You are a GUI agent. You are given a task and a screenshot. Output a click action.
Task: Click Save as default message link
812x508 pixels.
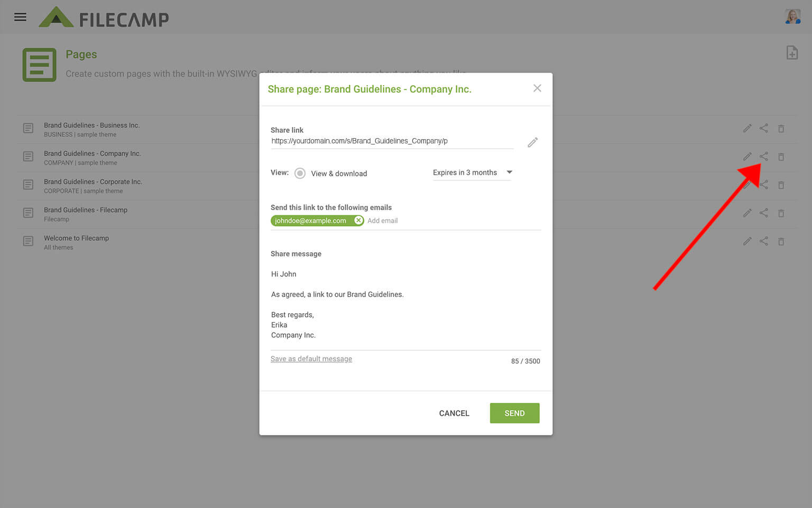311,359
